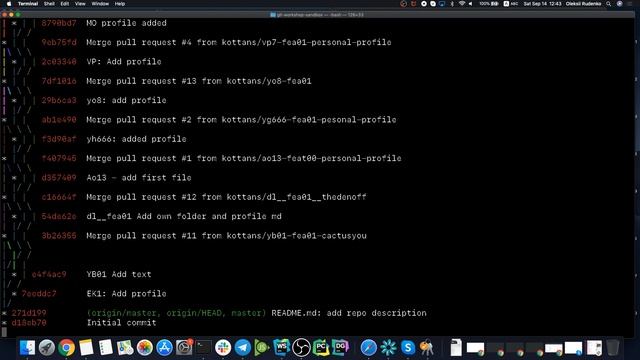Open Photos app in dock

click(145, 348)
